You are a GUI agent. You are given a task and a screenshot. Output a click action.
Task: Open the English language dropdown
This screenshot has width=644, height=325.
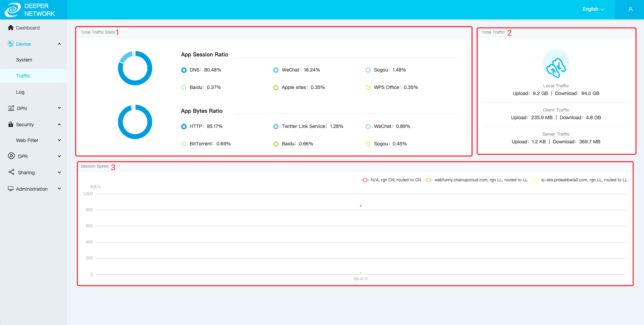[593, 9]
